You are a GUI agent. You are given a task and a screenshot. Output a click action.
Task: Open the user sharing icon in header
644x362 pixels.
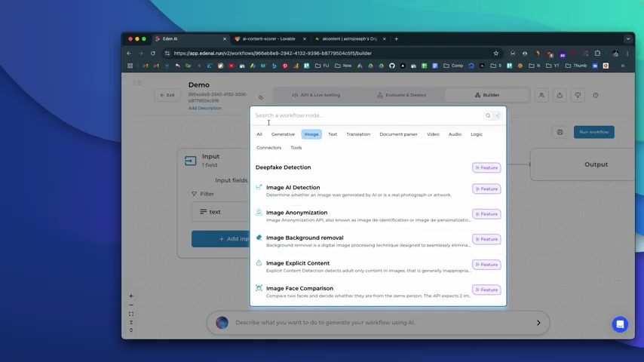[541, 95]
